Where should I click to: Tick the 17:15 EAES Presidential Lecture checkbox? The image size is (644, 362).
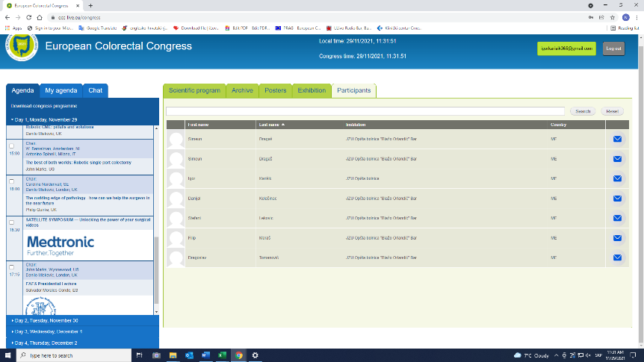coord(11,266)
